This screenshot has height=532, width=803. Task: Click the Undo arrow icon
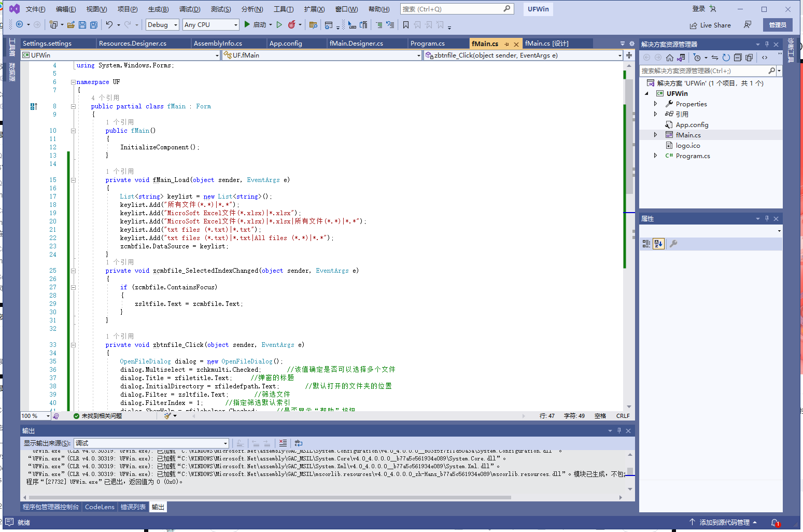(109, 24)
